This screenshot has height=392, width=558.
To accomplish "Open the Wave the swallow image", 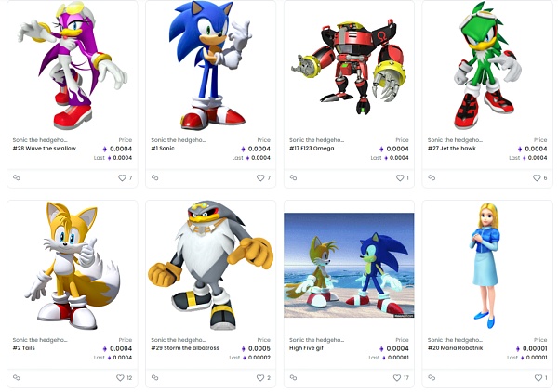I will (x=72, y=65).
